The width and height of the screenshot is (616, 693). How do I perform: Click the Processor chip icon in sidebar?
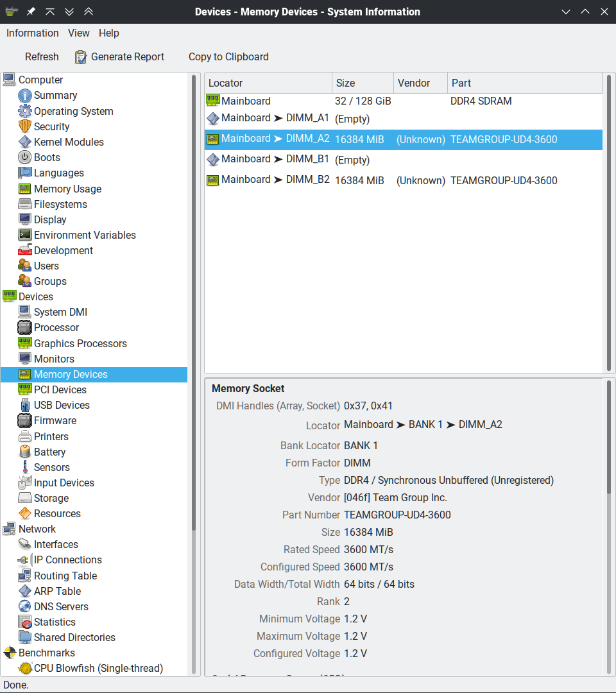pyautogui.click(x=24, y=328)
